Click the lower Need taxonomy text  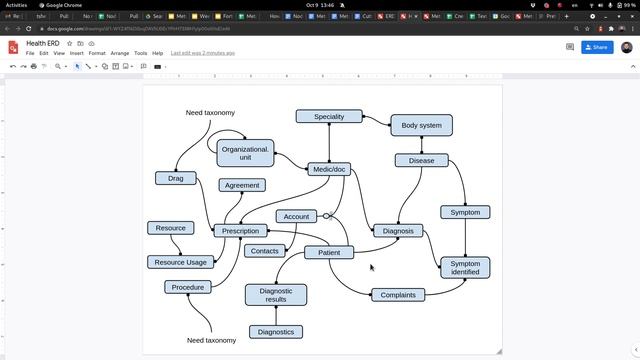click(211, 340)
